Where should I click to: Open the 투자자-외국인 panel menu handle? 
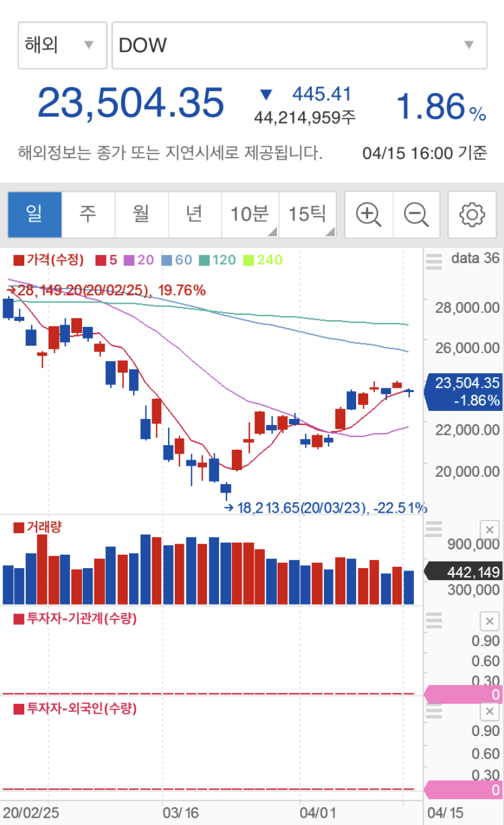tap(433, 711)
